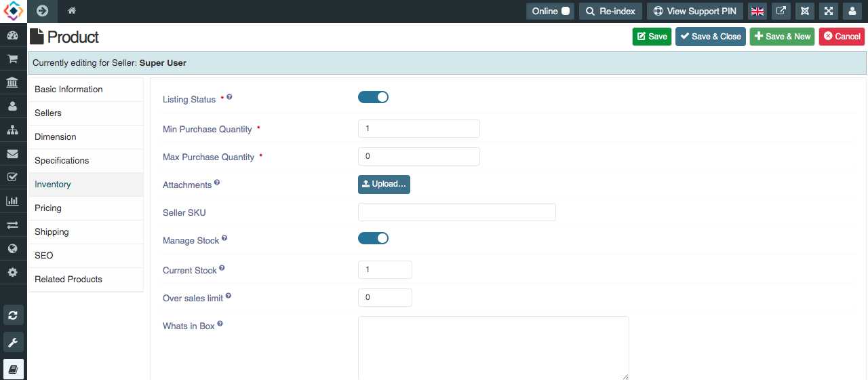
Task: Click the shopping cart sidebar icon
Action: click(12, 59)
